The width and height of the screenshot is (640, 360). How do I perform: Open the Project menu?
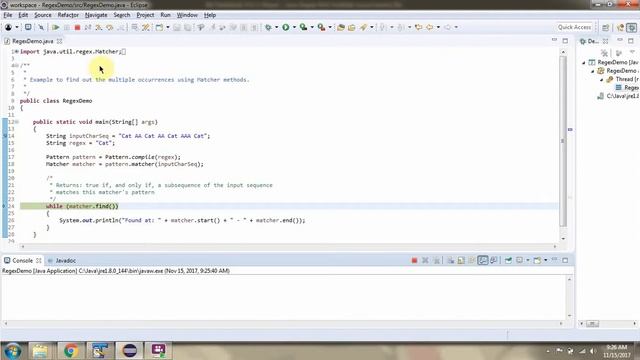point(145,15)
